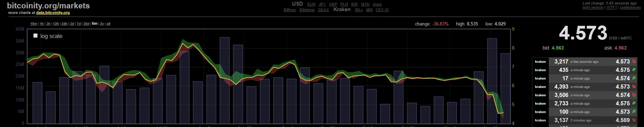The width and height of the screenshot is (644, 127).
Task: Click the low 4.029 value
Action: (500, 24)
